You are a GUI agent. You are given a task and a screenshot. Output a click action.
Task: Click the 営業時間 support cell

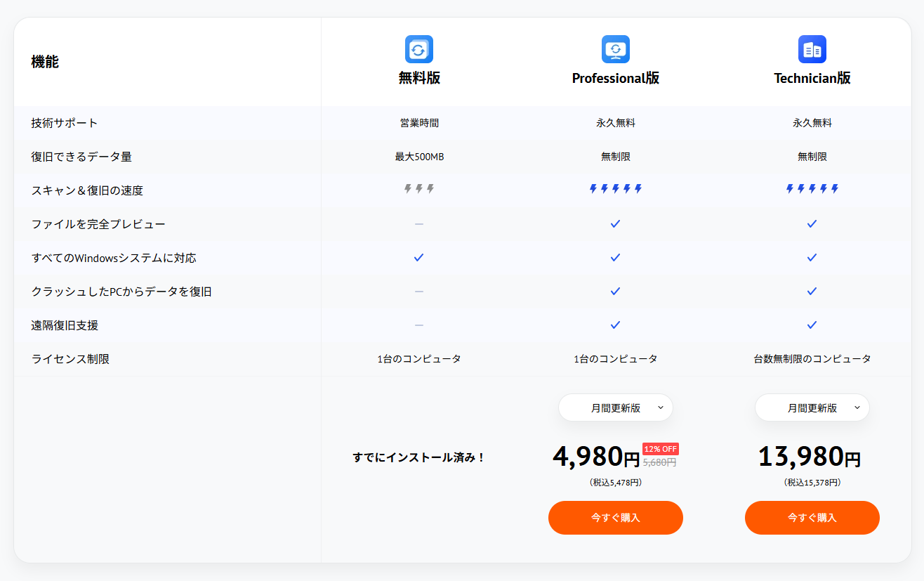click(419, 123)
